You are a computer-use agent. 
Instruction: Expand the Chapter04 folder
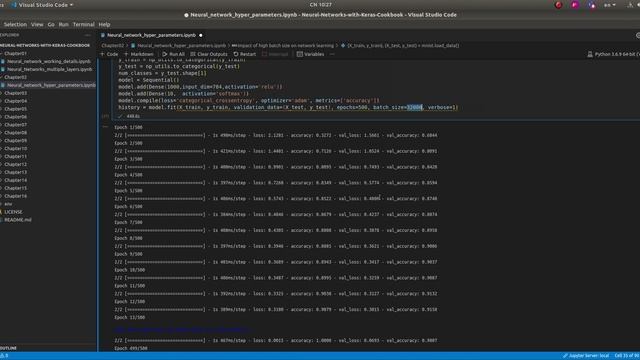point(16,101)
